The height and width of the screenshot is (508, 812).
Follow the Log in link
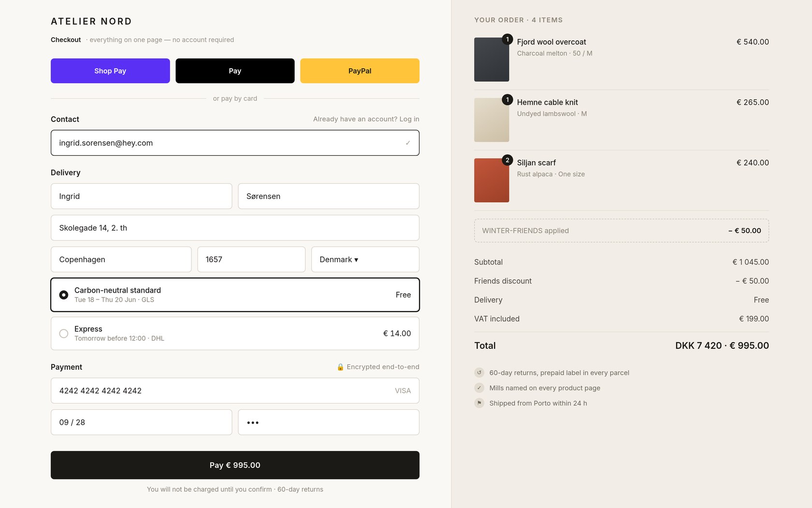pyautogui.click(x=409, y=119)
